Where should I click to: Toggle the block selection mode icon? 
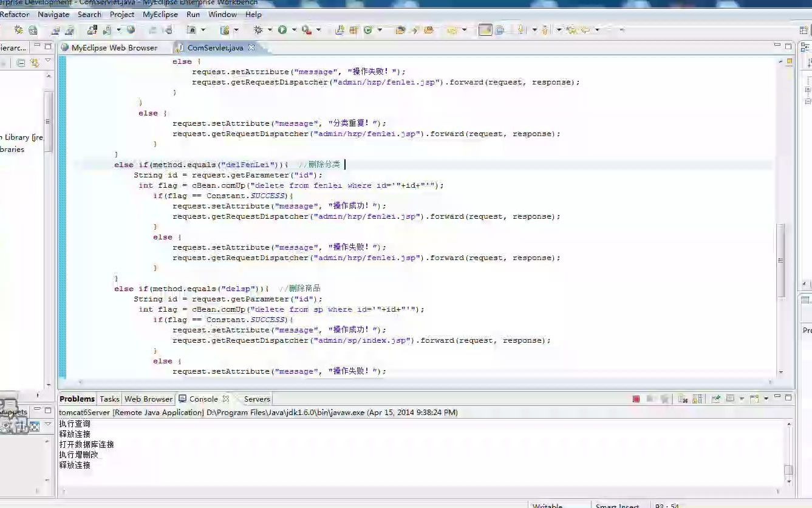coord(500,30)
